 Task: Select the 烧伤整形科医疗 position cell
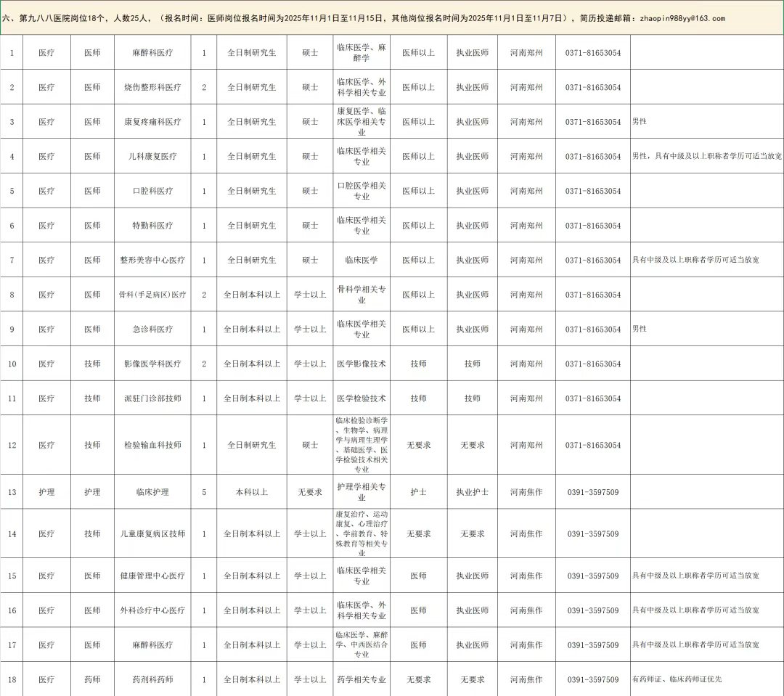[152, 87]
